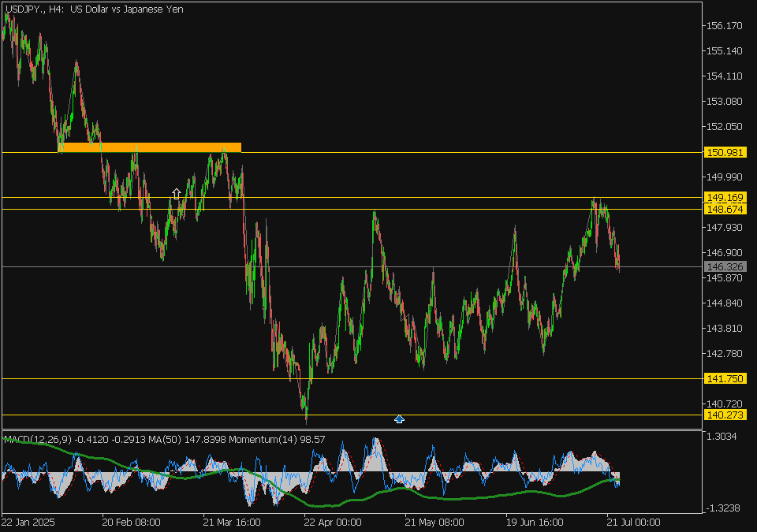Viewport: 757px width, 532px height.
Task: Click the 149.990 price scale value
Action: (724, 177)
